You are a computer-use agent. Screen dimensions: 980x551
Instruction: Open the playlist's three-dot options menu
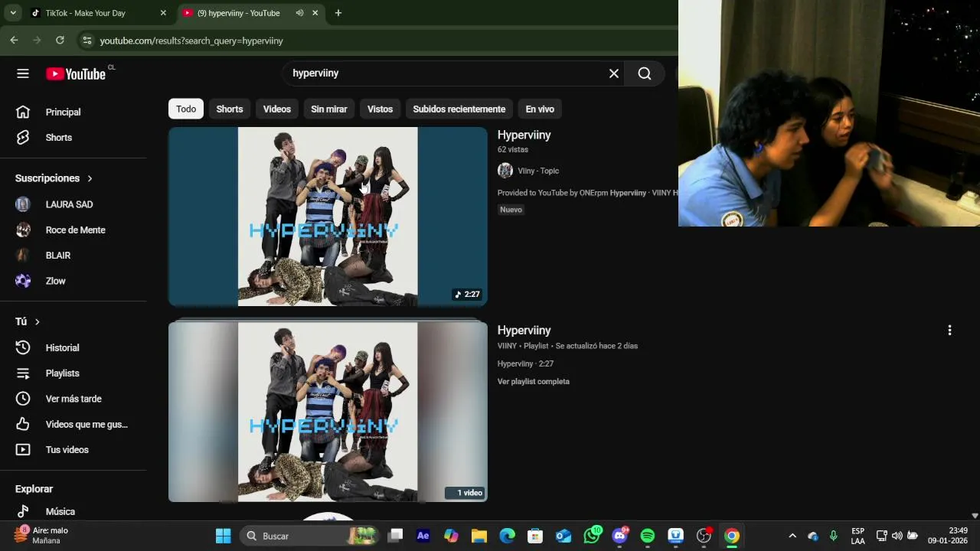point(949,331)
